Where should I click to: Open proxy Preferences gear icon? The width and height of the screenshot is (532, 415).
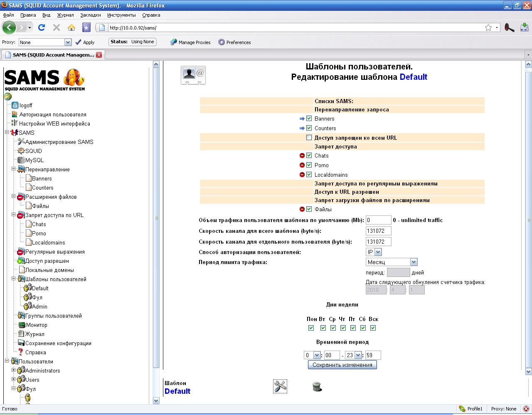pos(222,42)
